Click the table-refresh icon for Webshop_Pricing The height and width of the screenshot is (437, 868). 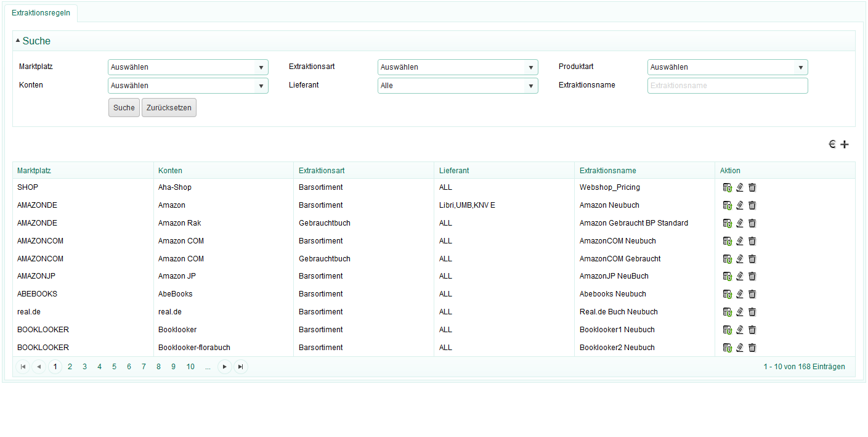coord(728,187)
